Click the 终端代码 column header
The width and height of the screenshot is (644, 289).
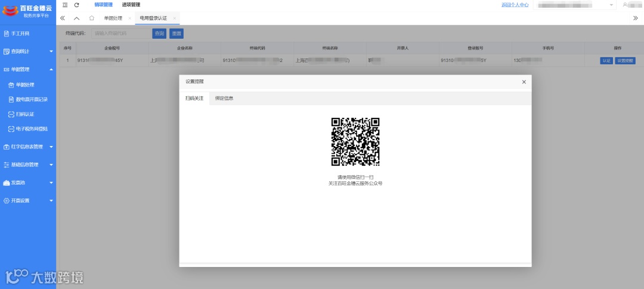pos(258,48)
